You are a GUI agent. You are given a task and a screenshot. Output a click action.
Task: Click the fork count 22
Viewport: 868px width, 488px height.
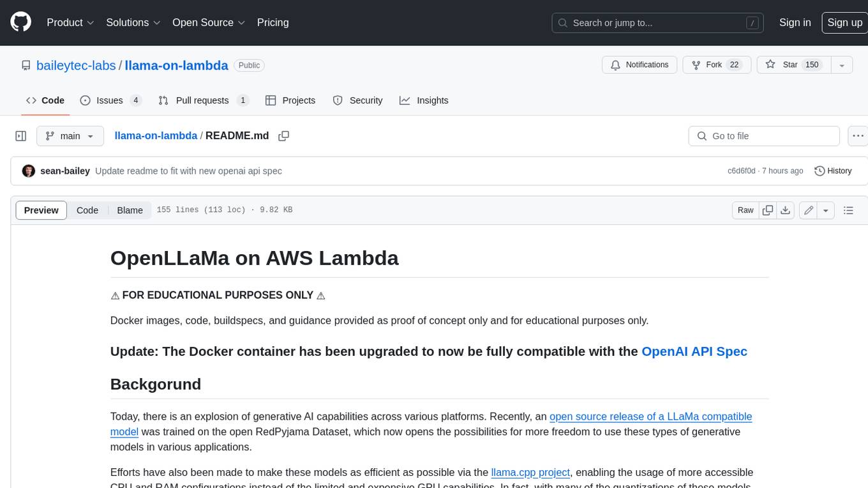(734, 65)
